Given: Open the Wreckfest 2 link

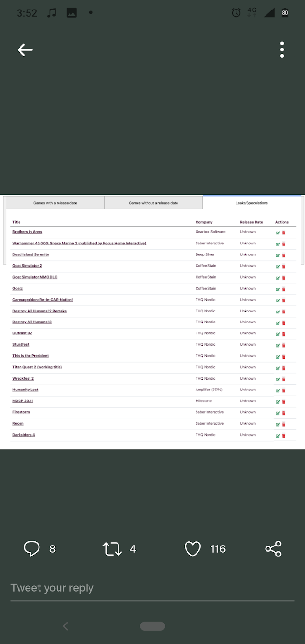Looking at the screenshot, I should coord(23,379).
